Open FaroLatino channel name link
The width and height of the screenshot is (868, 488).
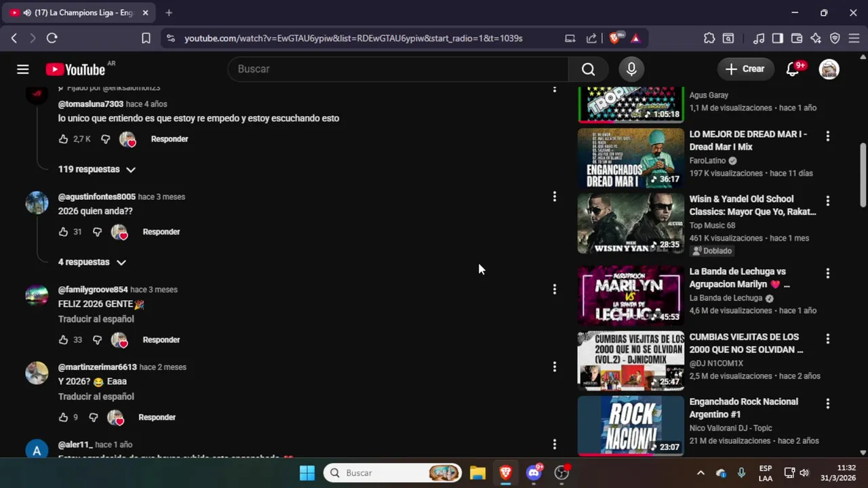707,161
